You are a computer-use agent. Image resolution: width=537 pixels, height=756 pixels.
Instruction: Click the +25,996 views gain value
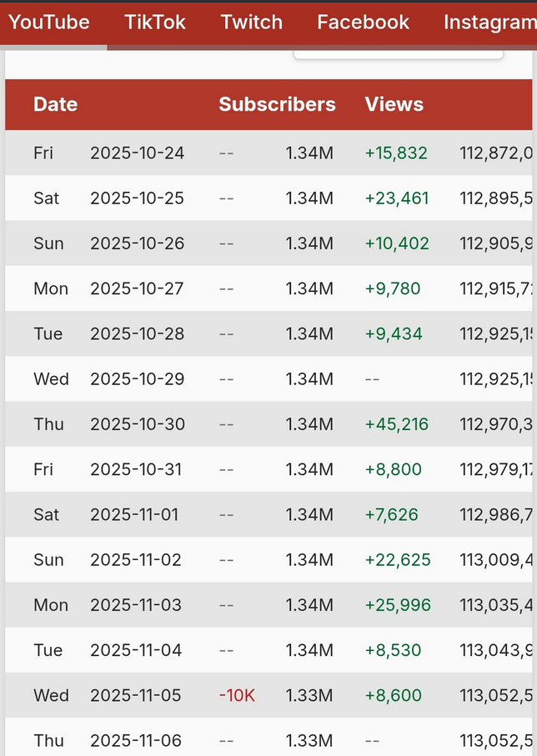398,605
